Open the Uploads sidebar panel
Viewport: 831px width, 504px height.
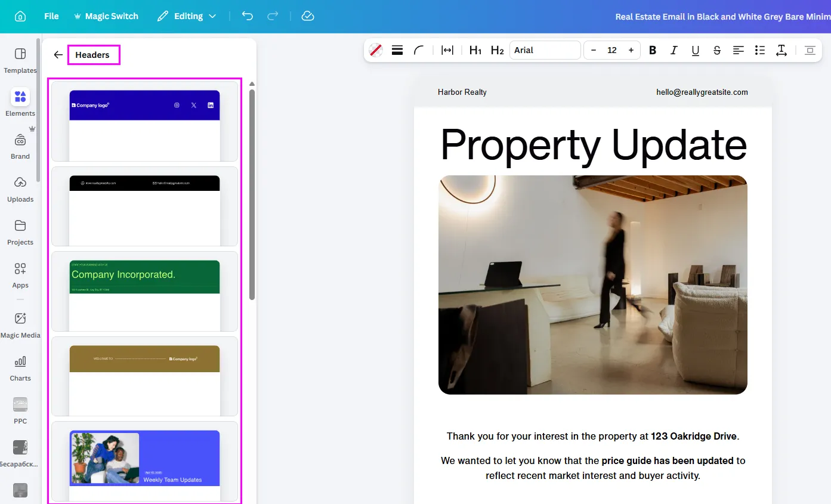coord(20,188)
